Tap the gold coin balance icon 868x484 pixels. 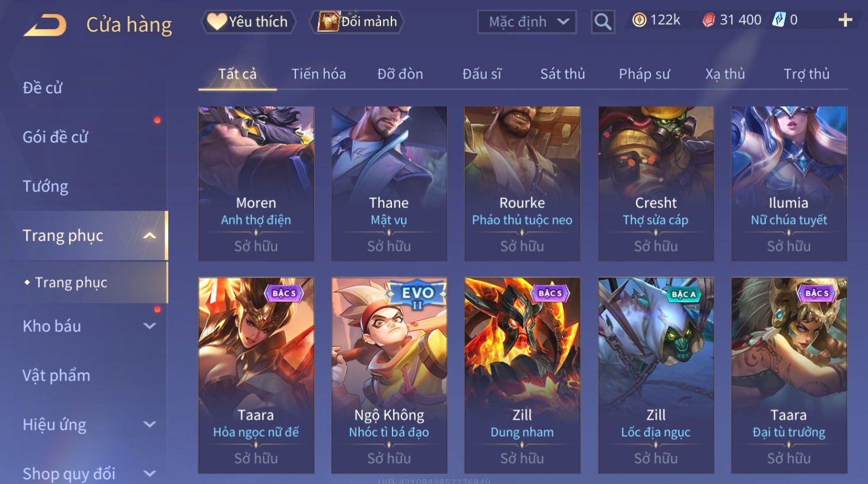tap(639, 20)
